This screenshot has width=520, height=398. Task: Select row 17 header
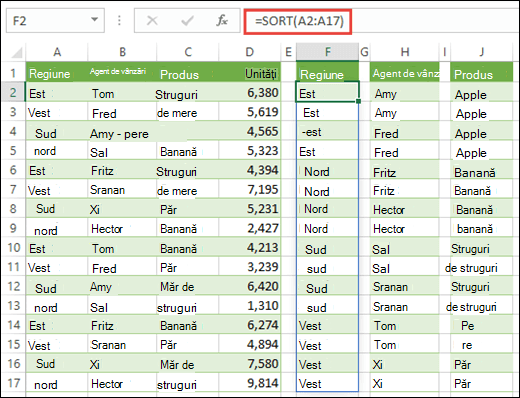(x=13, y=383)
